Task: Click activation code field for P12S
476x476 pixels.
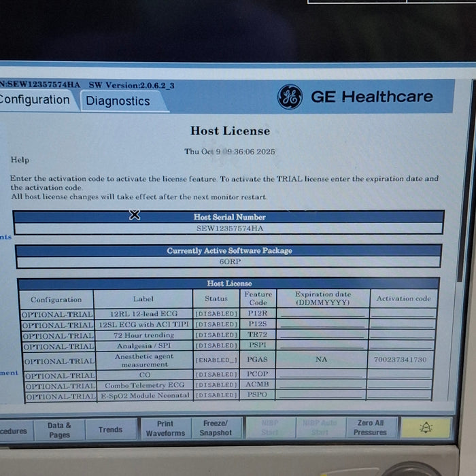Action: (x=403, y=324)
